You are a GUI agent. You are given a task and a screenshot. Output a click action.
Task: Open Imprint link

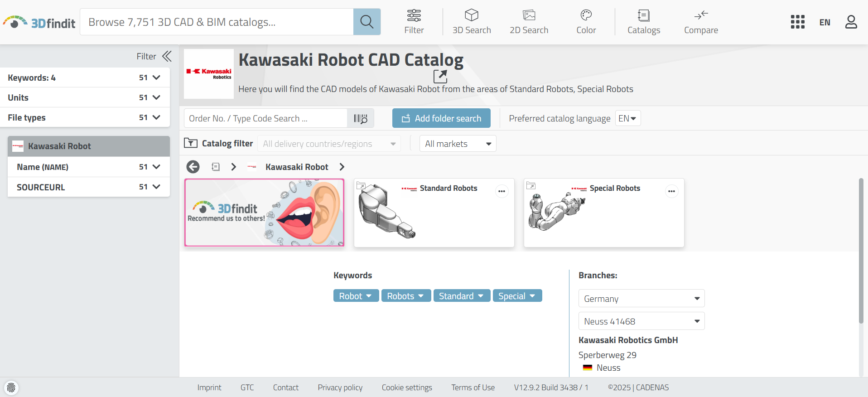click(209, 387)
